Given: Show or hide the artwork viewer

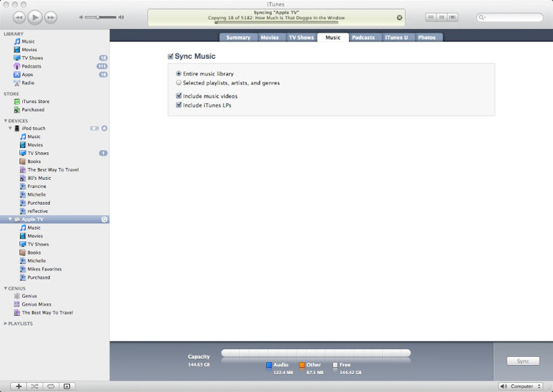Looking at the screenshot, I should click(67, 386).
